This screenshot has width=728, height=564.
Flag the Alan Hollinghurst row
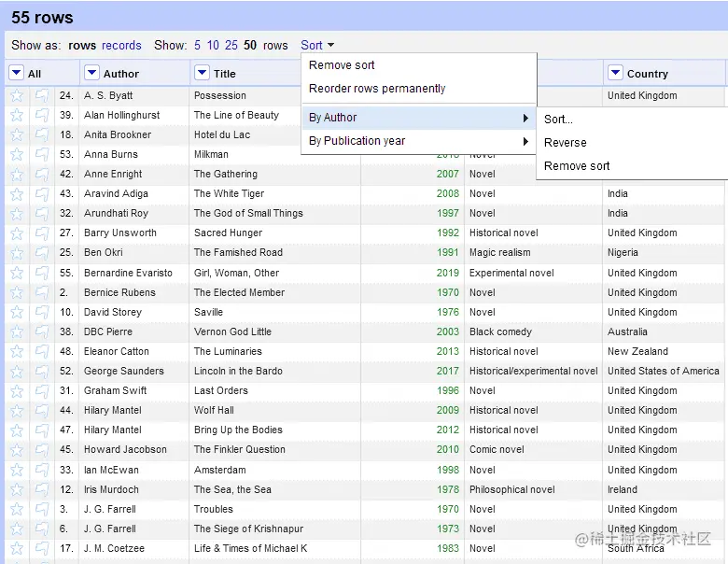point(42,115)
